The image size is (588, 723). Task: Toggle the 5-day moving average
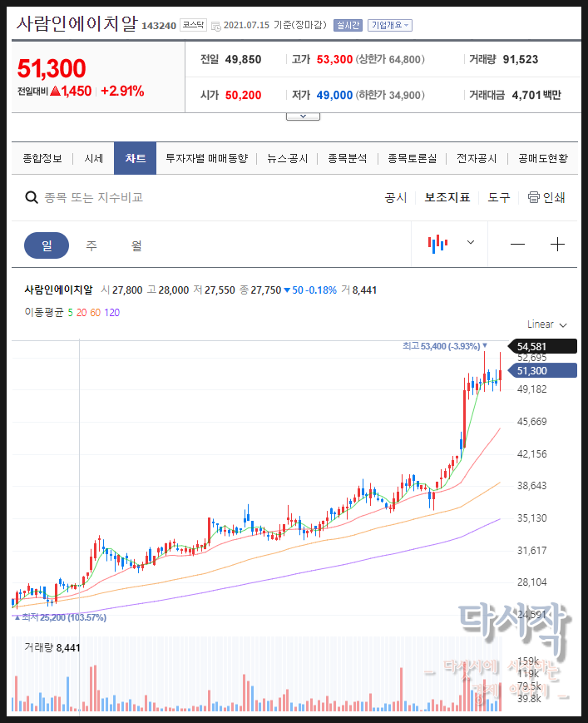point(71,313)
